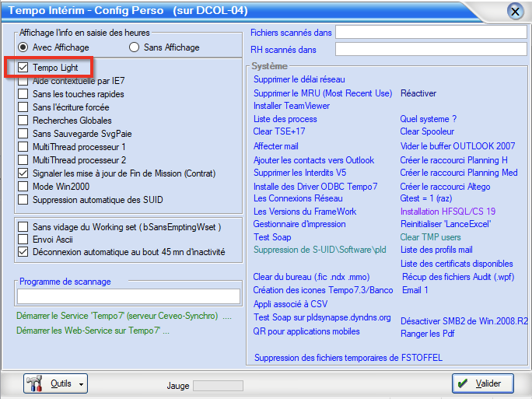This screenshot has width=532, height=399.
Task: Click the Test Soap link
Action: click(x=272, y=237)
